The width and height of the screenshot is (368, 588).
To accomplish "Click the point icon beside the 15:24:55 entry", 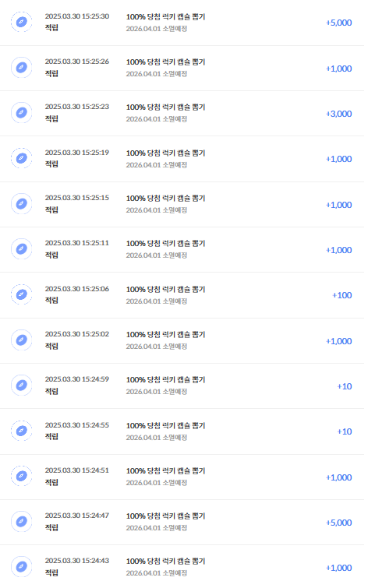I will (x=21, y=431).
